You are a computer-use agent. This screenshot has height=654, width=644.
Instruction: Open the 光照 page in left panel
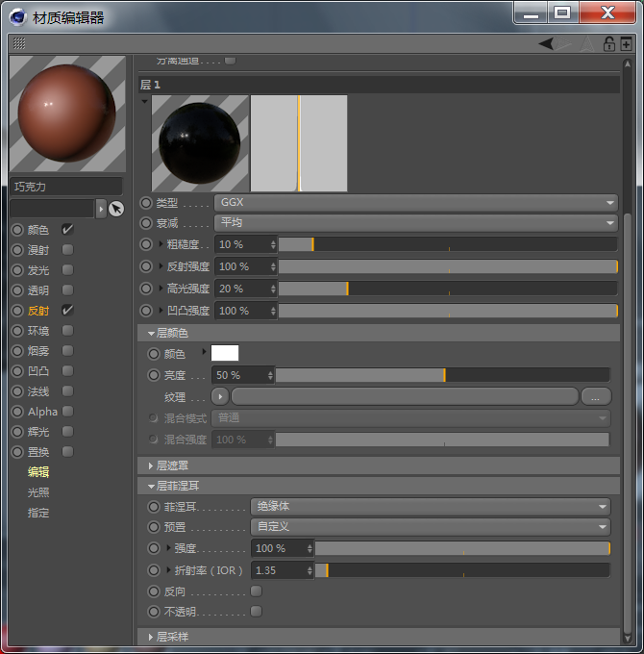(38, 492)
